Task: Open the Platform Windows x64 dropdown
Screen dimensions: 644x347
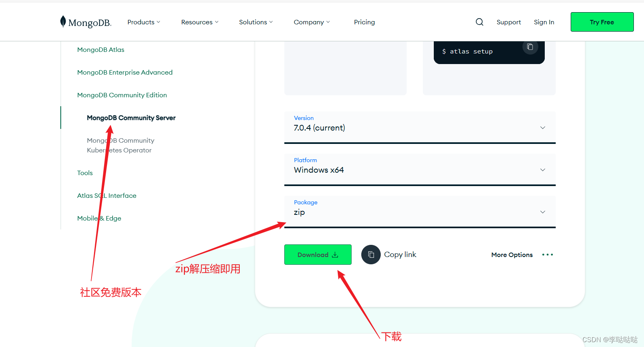Action: pyautogui.click(x=420, y=169)
